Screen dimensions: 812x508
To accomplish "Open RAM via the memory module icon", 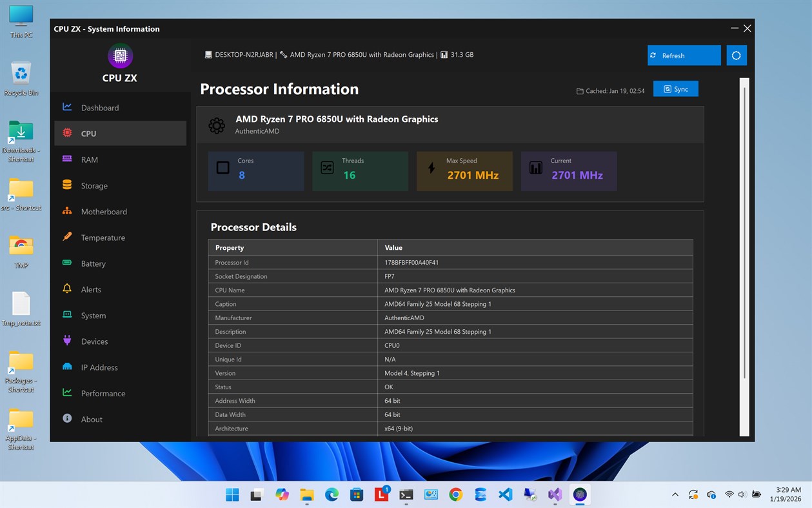I will 66,159.
